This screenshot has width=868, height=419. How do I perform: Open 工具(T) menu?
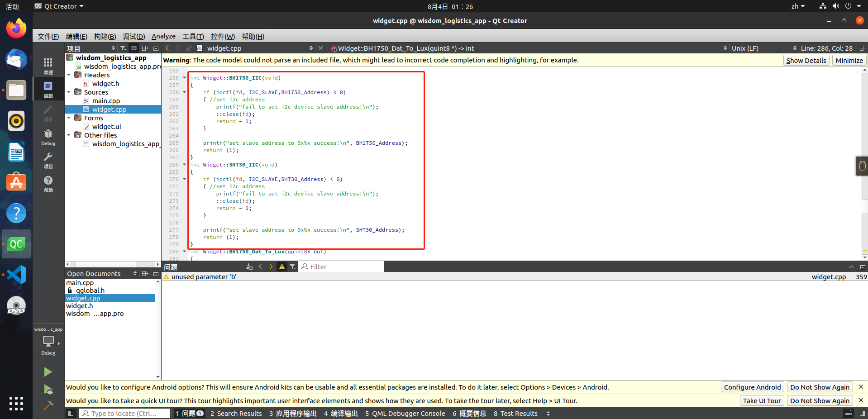[x=193, y=36]
